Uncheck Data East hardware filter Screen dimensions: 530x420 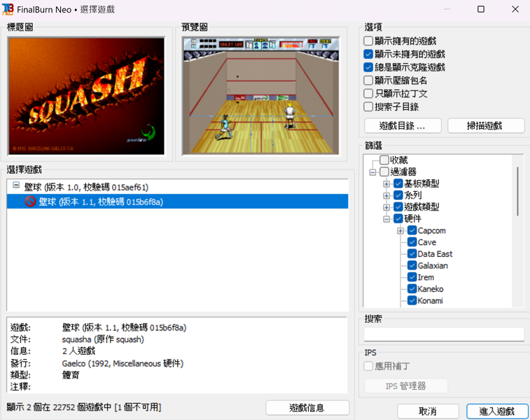412,254
